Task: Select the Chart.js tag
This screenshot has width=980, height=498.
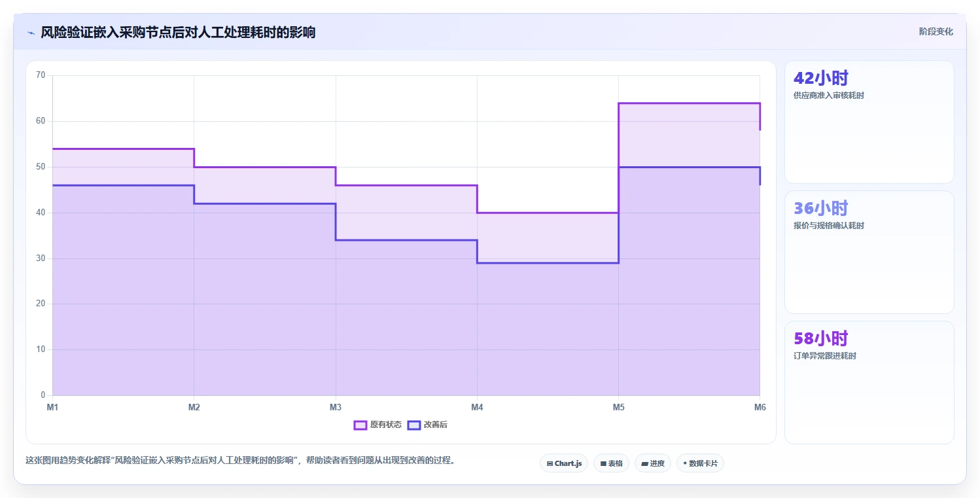Action: point(564,463)
